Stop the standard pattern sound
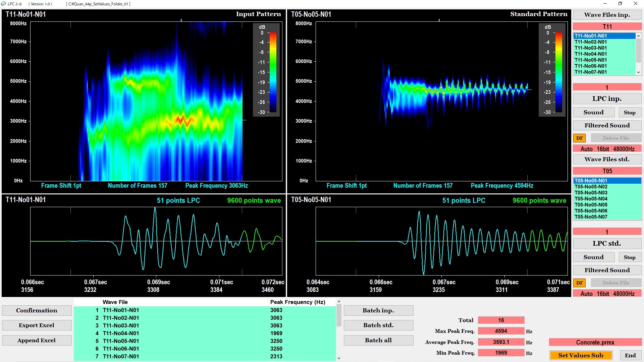644x362 pixels. pos(629,257)
